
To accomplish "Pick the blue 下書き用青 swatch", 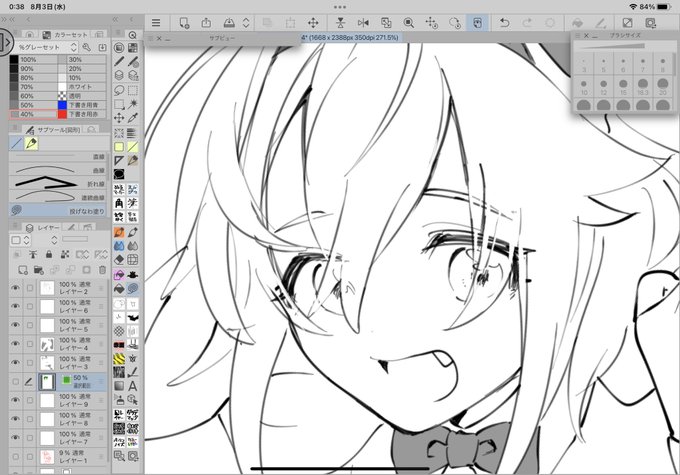I will [x=62, y=105].
